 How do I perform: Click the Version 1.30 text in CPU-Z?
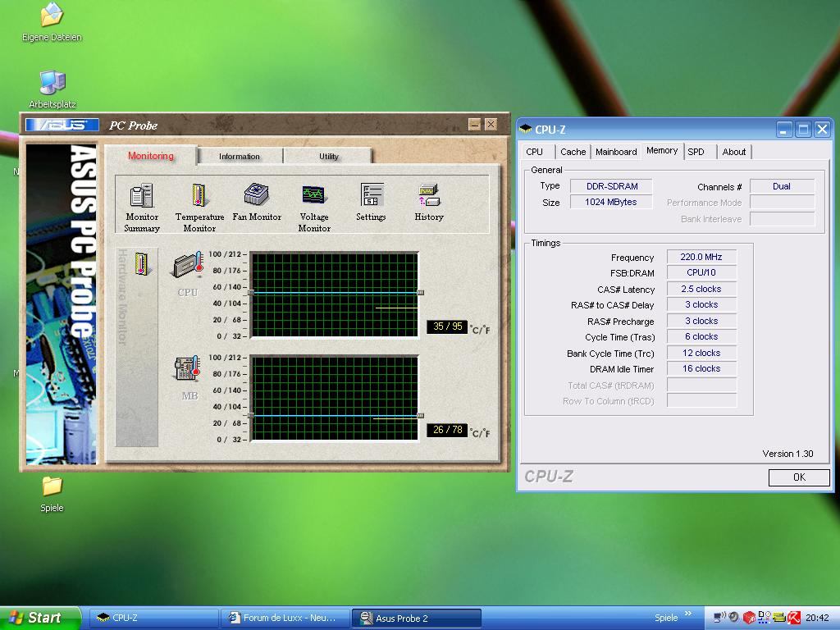coord(787,454)
